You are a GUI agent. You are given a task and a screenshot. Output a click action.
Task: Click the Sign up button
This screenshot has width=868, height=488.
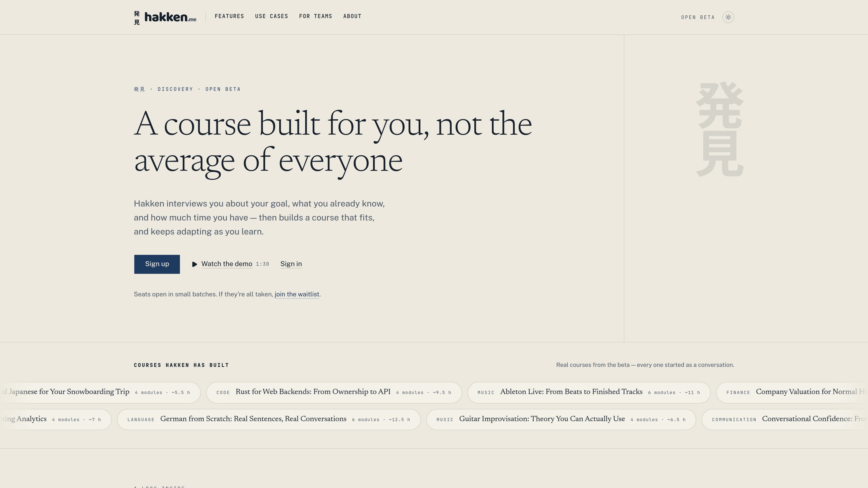(157, 264)
